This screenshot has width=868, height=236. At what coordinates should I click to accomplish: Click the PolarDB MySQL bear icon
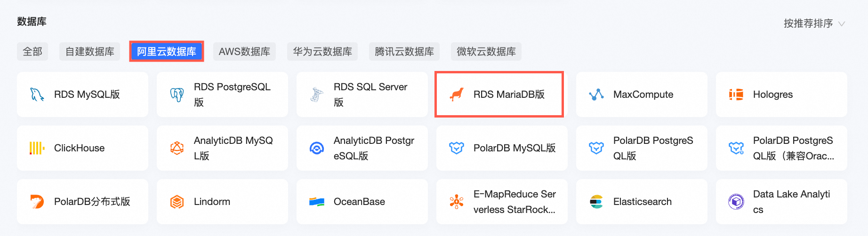(457, 148)
